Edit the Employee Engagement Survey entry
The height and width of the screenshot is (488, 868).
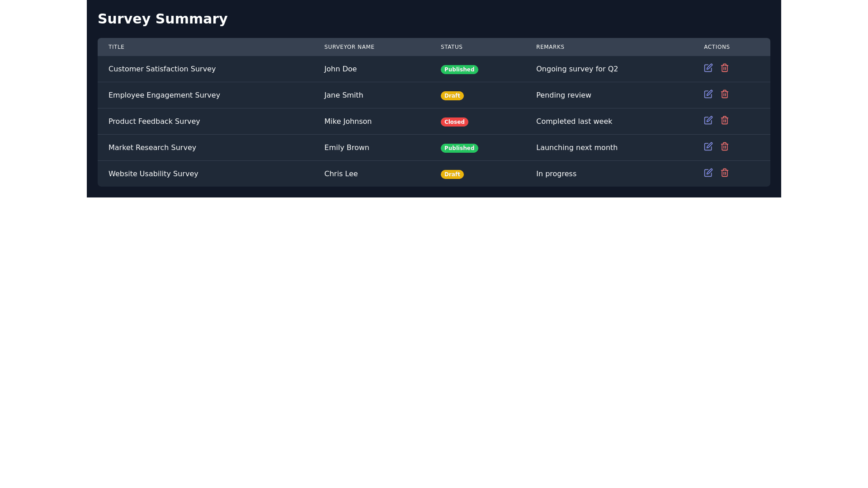(x=708, y=94)
